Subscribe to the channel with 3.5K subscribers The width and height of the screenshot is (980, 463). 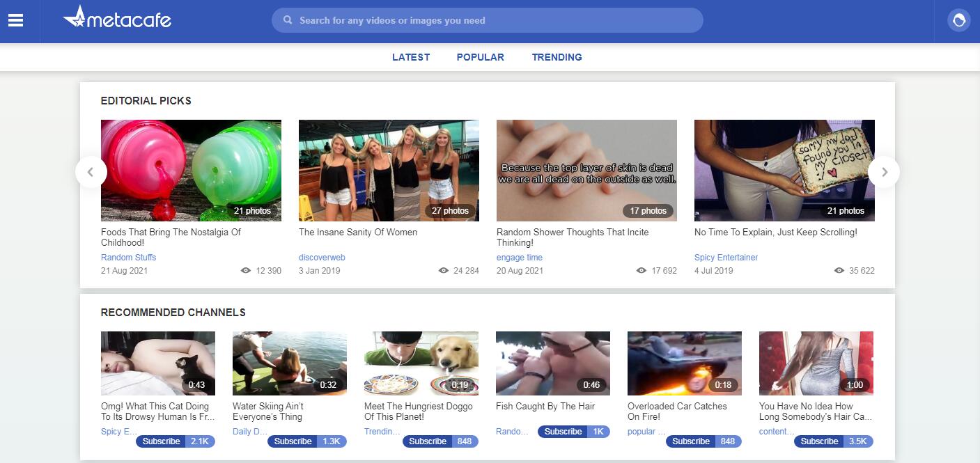click(820, 441)
